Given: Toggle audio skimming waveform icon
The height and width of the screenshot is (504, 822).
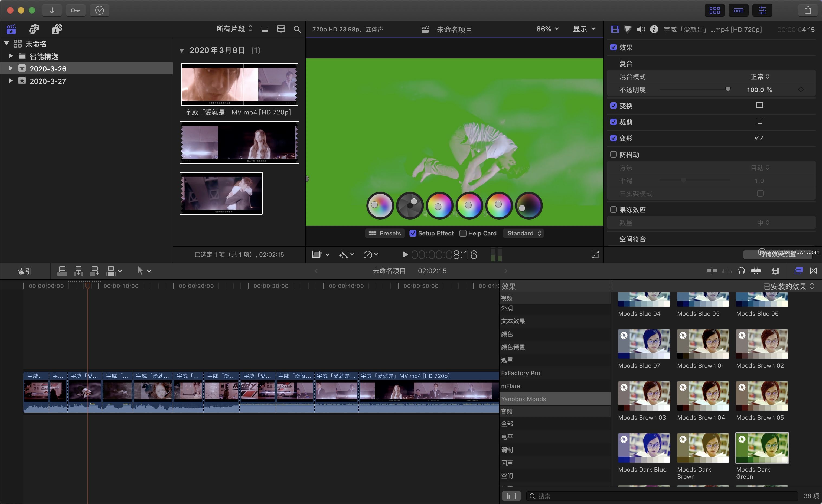Looking at the screenshot, I should tap(727, 271).
